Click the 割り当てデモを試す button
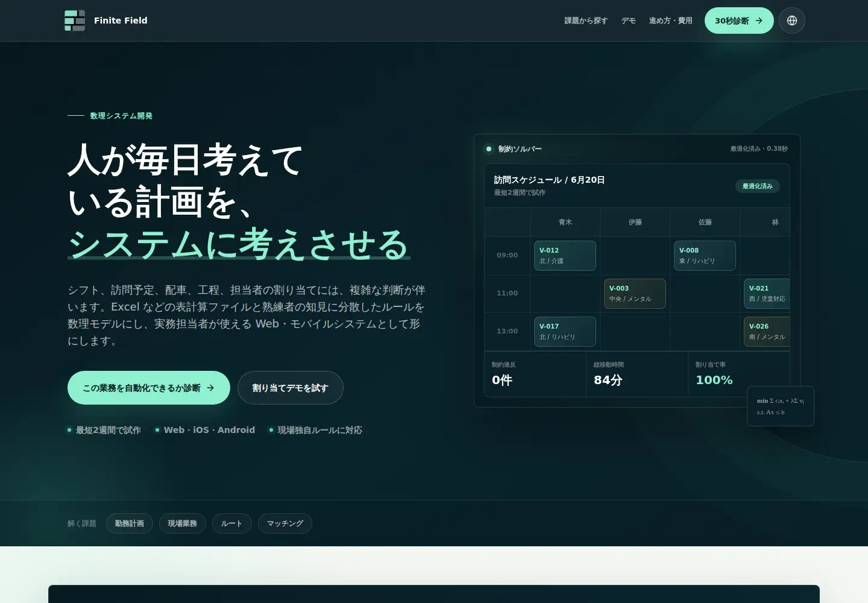This screenshot has height=603, width=868. click(x=291, y=388)
